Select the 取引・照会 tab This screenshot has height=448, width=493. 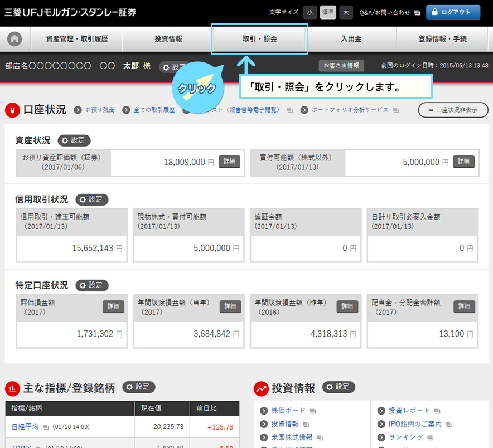(259, 39)
